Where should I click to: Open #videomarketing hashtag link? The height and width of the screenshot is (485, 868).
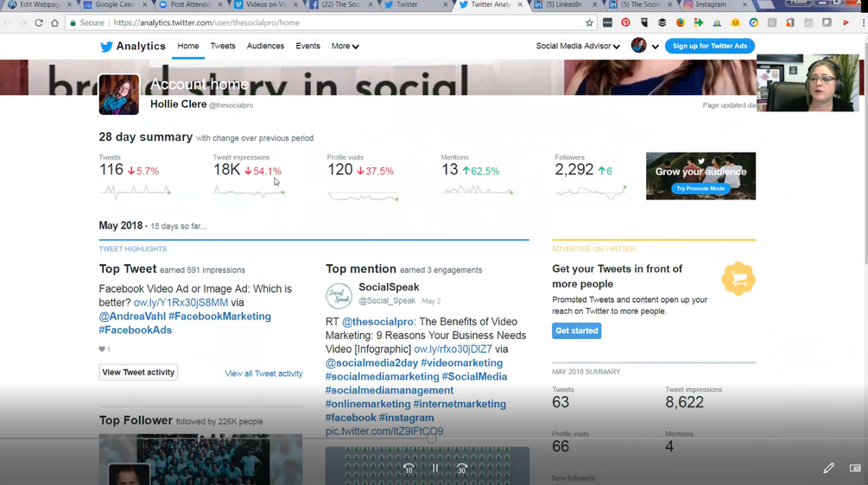(462, 362)
